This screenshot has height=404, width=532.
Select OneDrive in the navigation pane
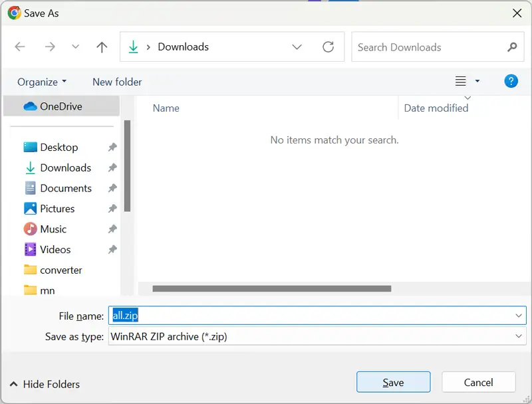(61, 106)
